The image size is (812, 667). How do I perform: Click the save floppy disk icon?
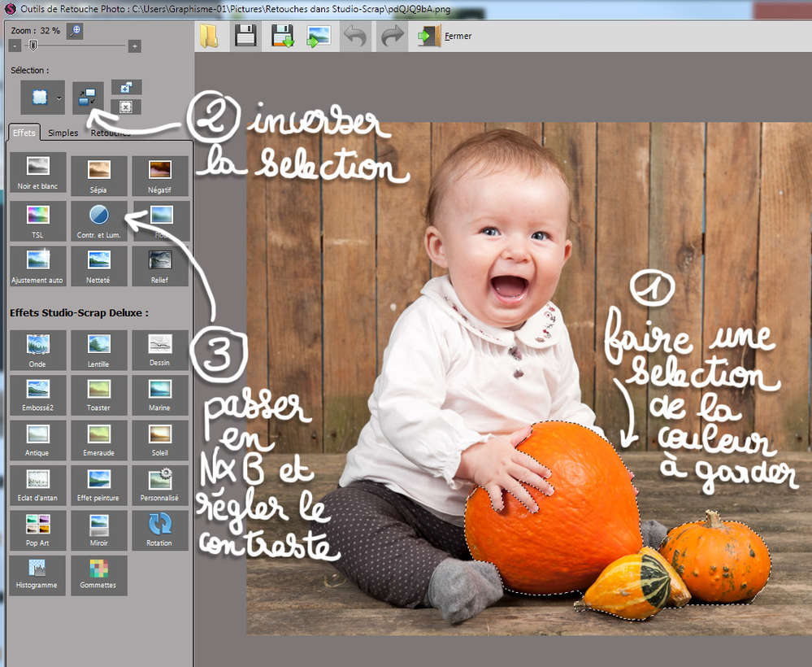click(x=245, y=36)
